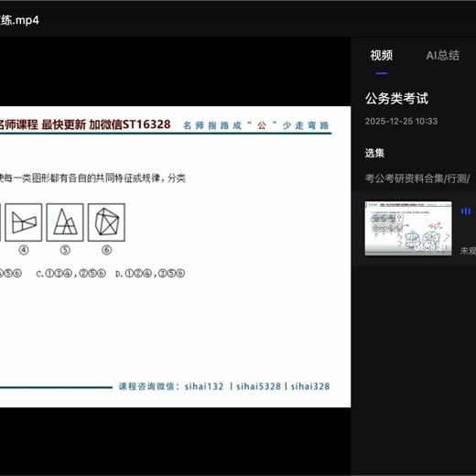
Task: Click the 名师指路成"公"少走弯路 slogan
Action: coord(256,125)
